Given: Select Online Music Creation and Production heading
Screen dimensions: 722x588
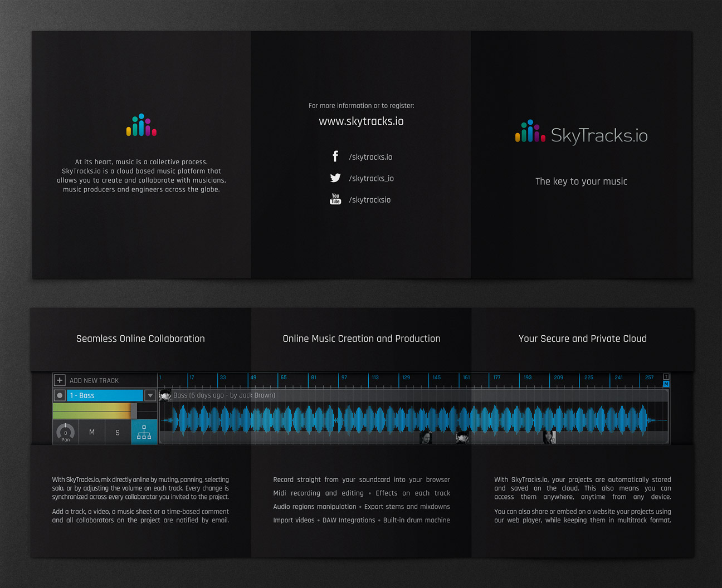Looking at the screenshot, I should click(x=362, y=339).
